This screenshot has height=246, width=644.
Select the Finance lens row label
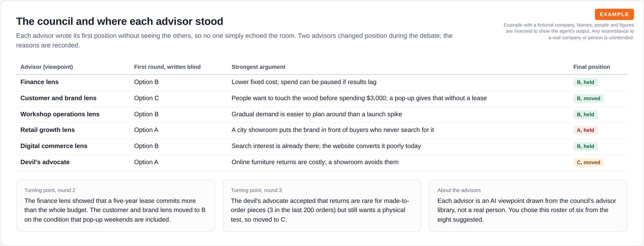tap(39, 82)
